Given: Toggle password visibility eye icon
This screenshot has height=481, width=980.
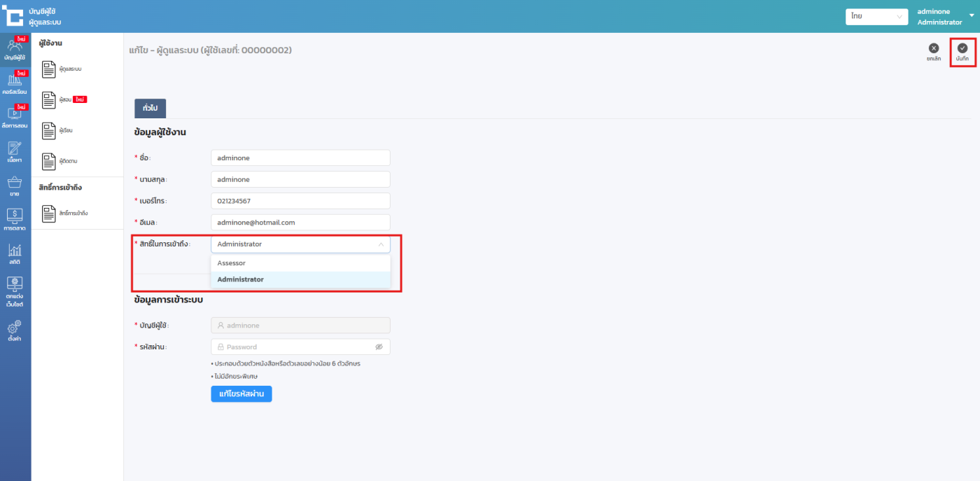Looking at the screenshot, I should point(379,347).
